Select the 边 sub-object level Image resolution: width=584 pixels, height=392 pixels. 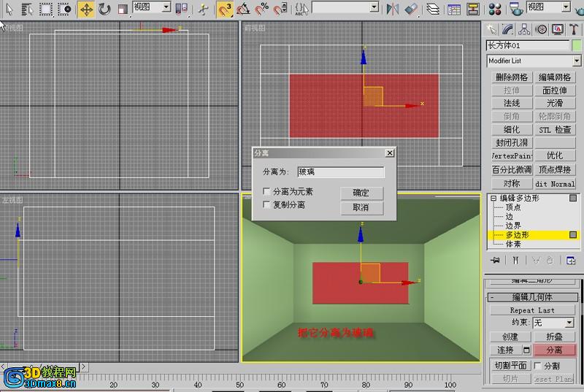(509, 216)
